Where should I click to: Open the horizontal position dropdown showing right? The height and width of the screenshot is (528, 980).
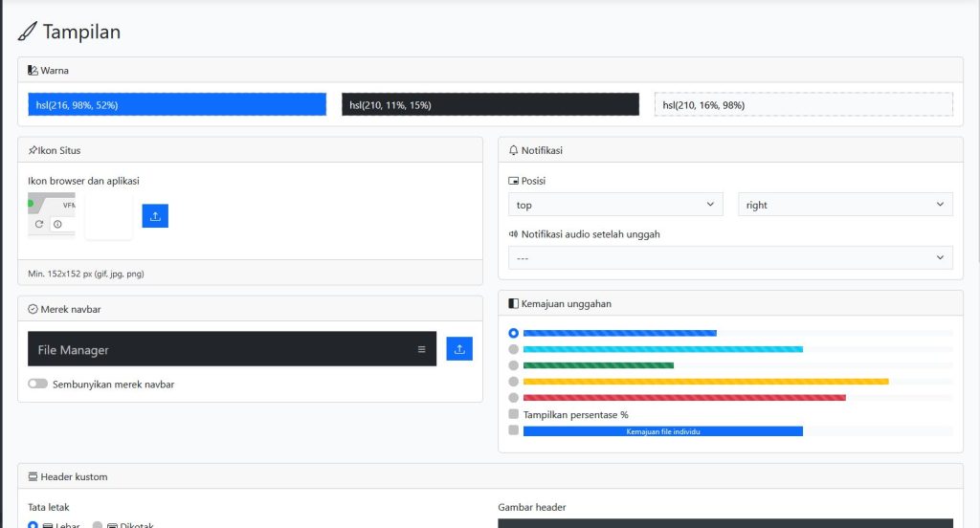pyautogui.click(x=846, y=205)
